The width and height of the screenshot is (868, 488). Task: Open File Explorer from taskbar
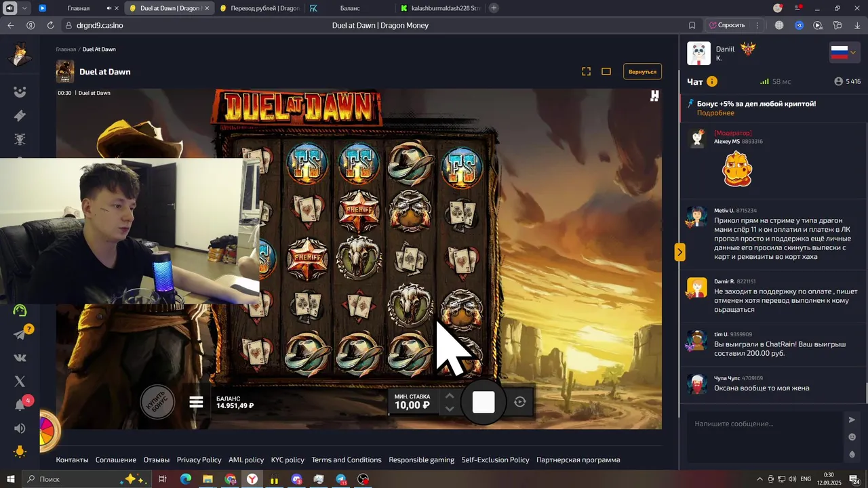point(208,479)
